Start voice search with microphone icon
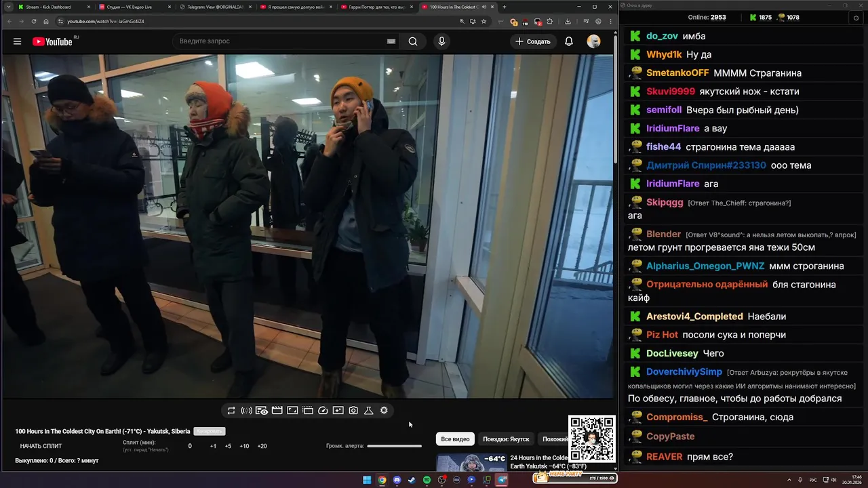Screen dimensions: 868x488 [441, 41]
